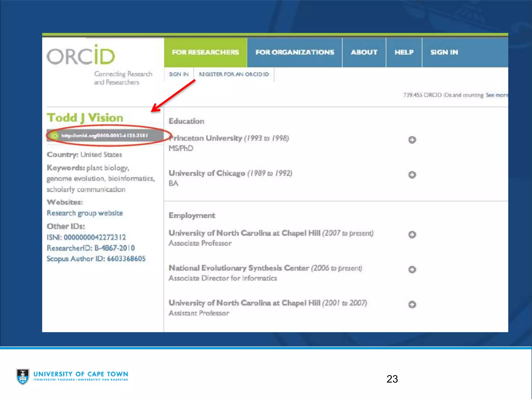Expand National Evolutionary Synthesis Center entry
The width and height of the screenshot is (532, 399).
click(x=412, y=269)
